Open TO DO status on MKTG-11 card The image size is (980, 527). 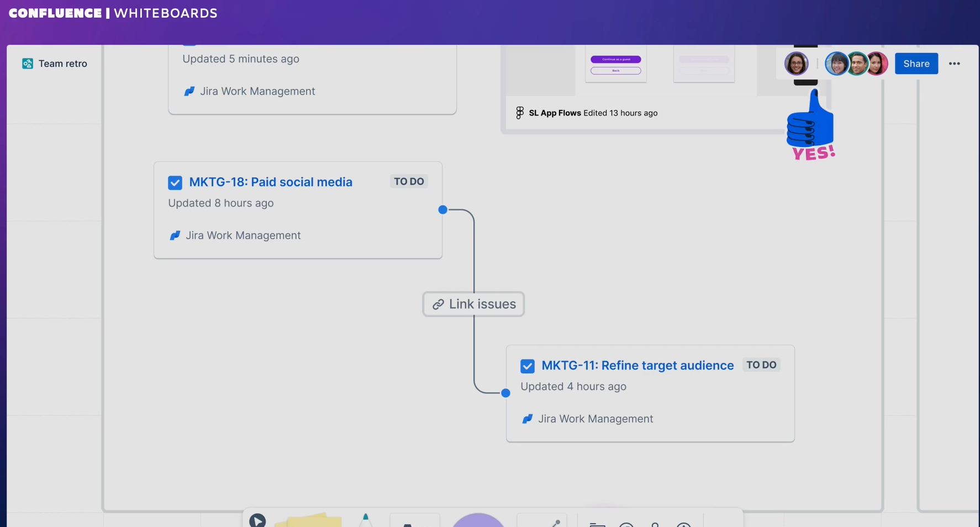[x=761, y=365]
